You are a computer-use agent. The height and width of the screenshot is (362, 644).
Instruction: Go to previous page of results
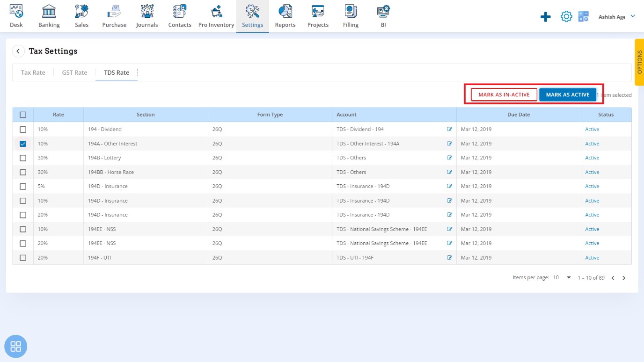pyautogui.click(x=613, y=278)
